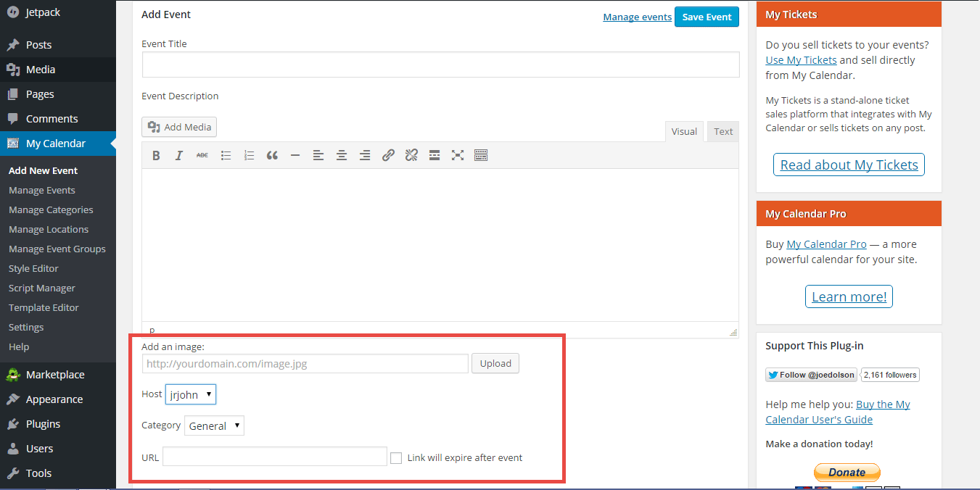Screen dimensions: 980x490
Task: Open My Calendar Help submenu item
Action: pos(19,346)
